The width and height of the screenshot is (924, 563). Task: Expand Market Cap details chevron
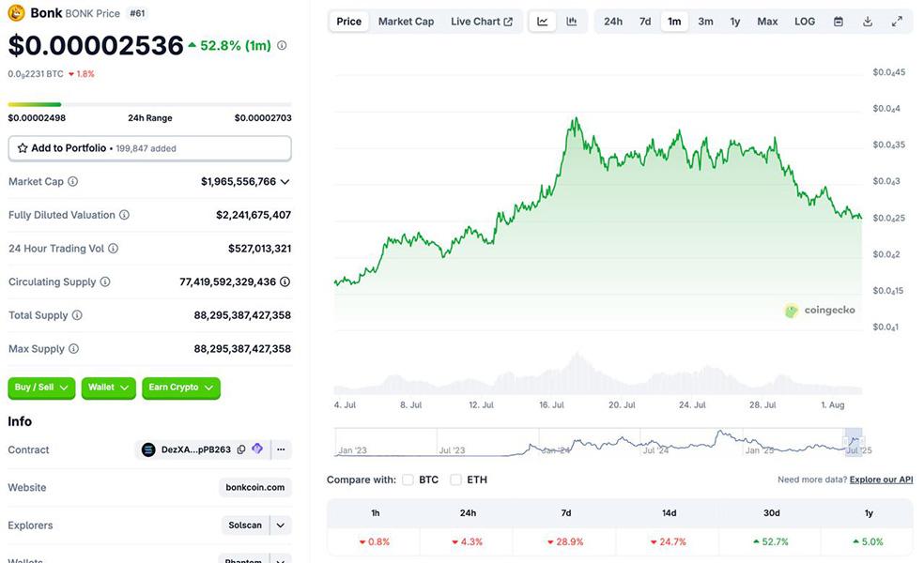click(x=285, y=181)
